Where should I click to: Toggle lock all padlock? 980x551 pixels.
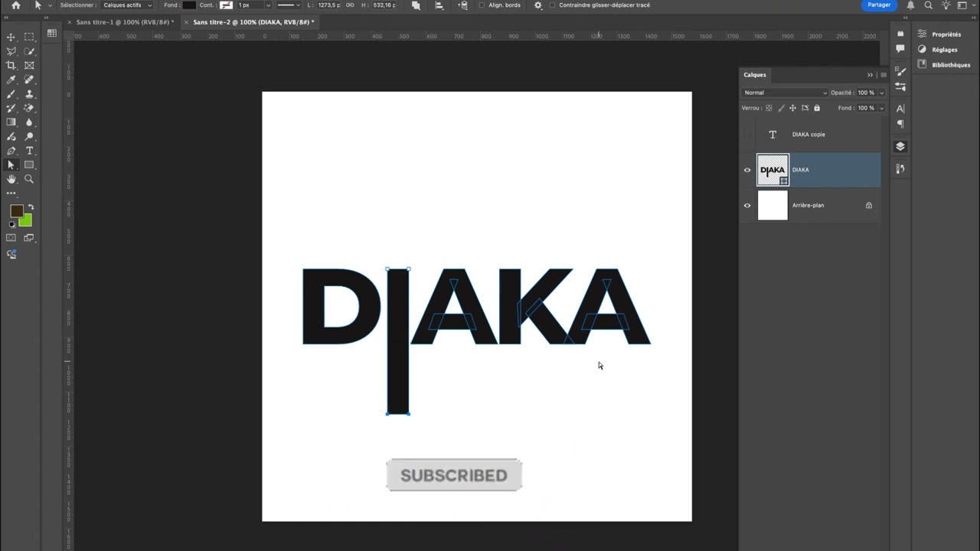coord(817,108)
